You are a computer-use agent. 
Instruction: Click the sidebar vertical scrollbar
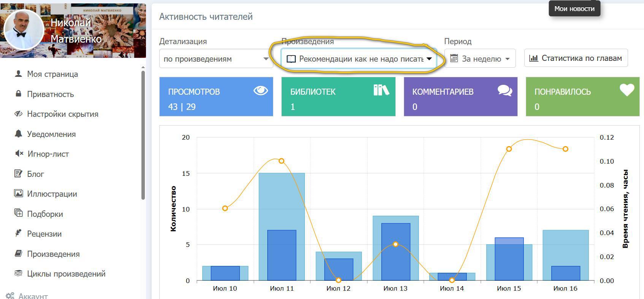pyautogui.click(x=143, y=133)
